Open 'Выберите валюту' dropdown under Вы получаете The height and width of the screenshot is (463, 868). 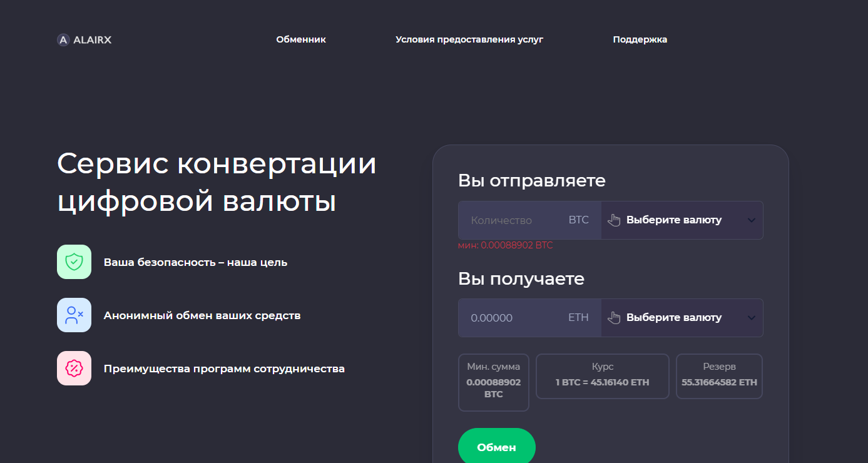pyautogui.click(x=674, y=318)
